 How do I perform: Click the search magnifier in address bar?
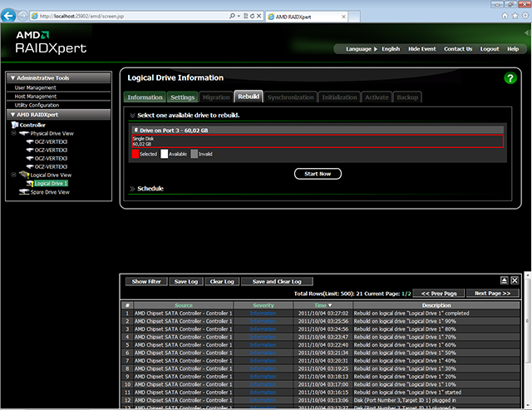click(232, 16)
